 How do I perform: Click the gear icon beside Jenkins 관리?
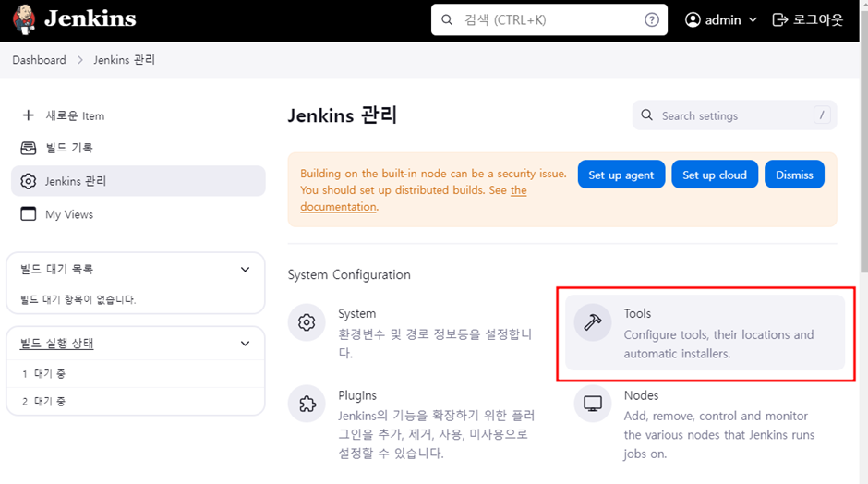(x=29, y=181)
